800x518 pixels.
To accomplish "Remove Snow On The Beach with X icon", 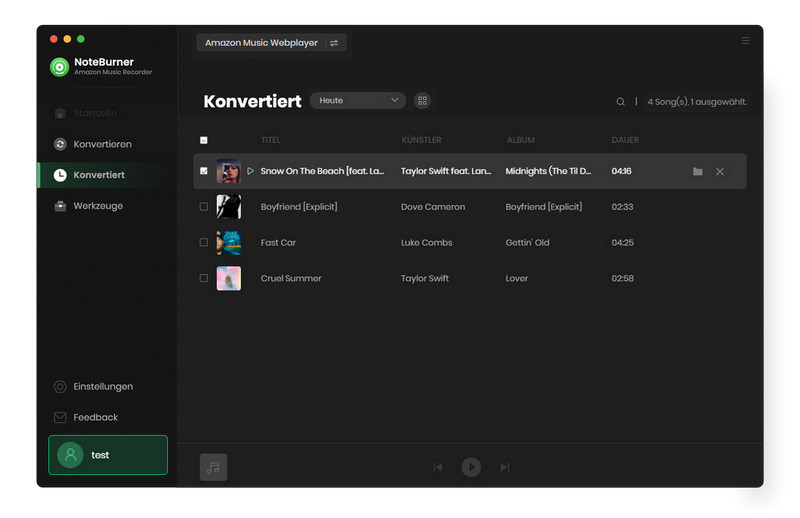I will click(x=720, y=171).
